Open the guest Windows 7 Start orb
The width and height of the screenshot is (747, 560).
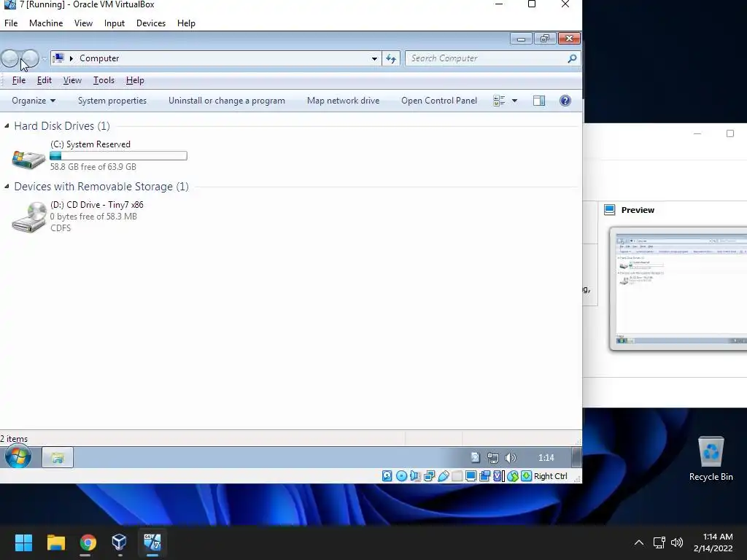[18, 456]
